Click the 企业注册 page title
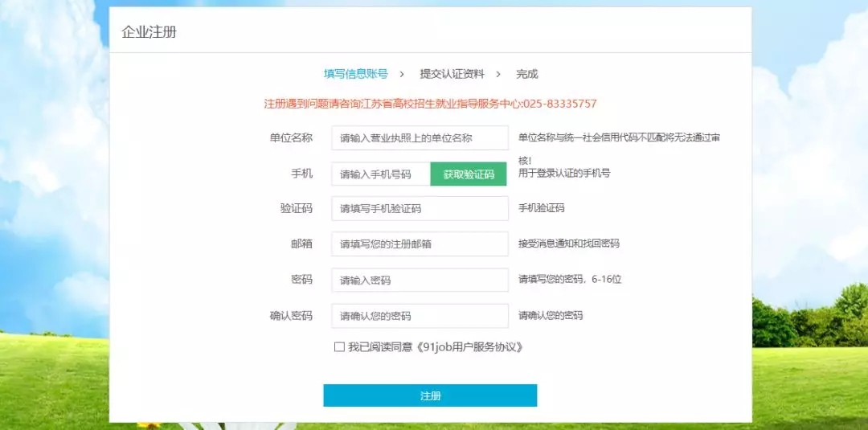 pos(149,32)
